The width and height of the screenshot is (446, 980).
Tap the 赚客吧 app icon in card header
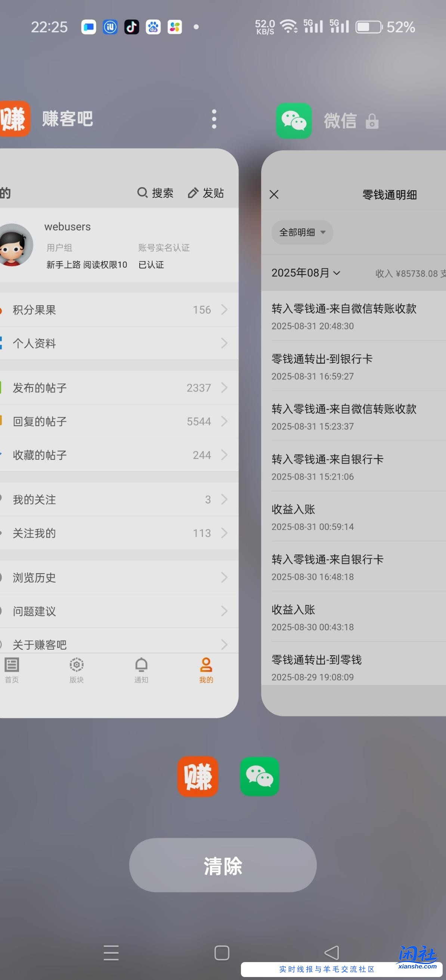click(15, 118)
